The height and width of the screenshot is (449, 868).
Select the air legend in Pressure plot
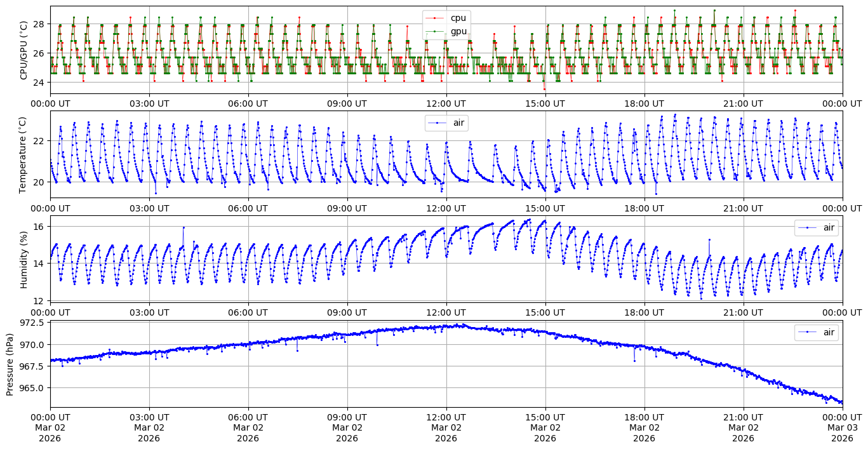click(829, 332)
